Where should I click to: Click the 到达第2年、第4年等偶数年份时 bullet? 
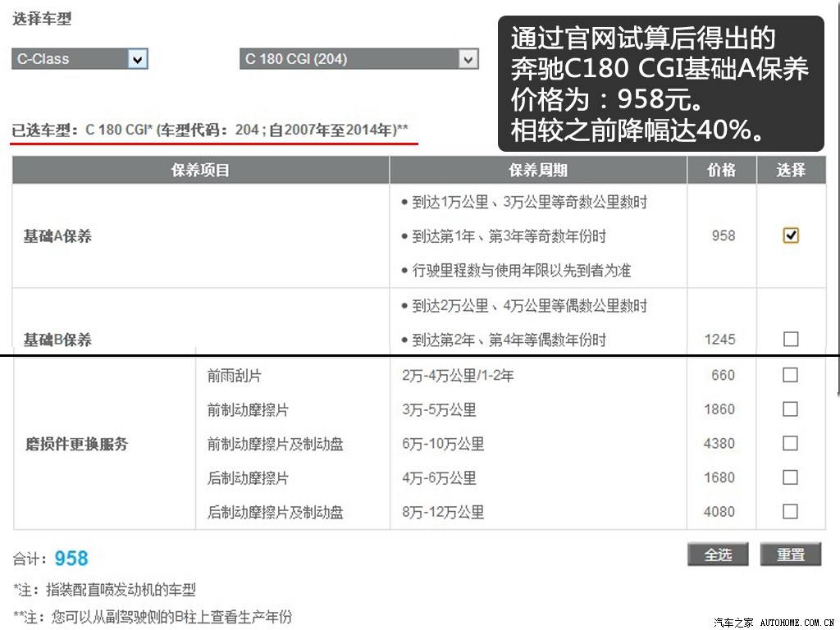pyautogui.click(x=504, y=340)
